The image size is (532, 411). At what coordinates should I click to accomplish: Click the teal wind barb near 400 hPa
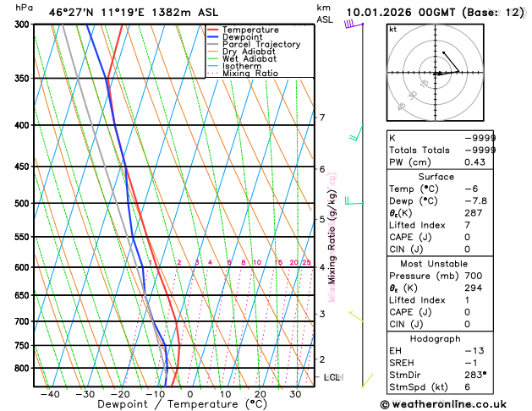tap(357, 133)
